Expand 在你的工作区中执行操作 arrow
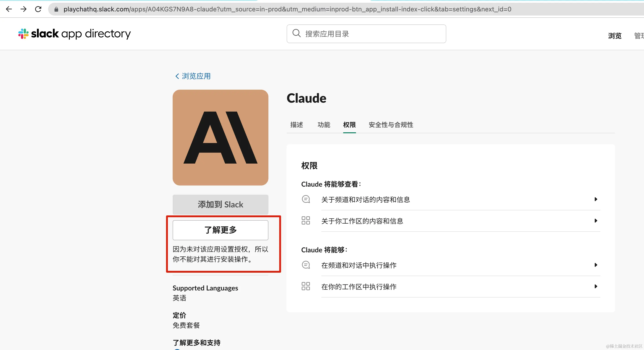 coord(596,286)
